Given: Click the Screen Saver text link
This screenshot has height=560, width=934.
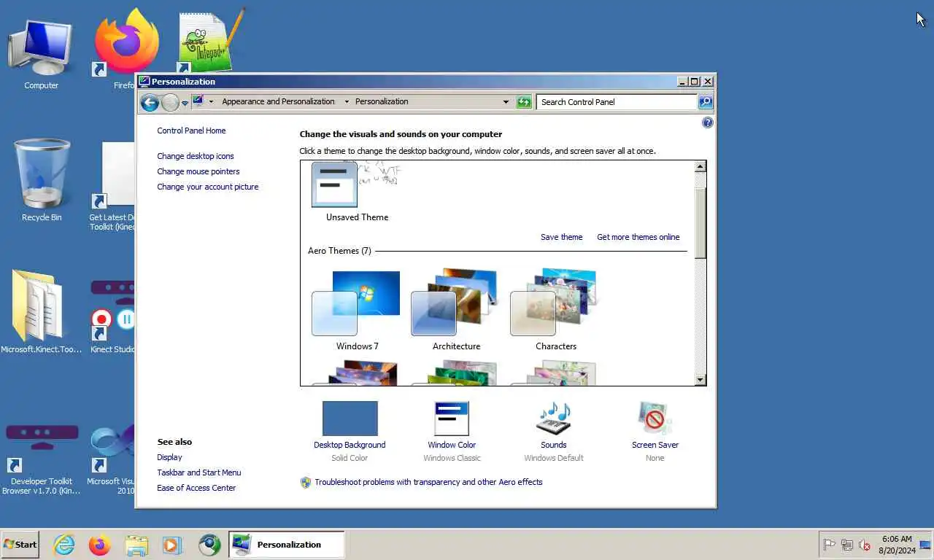Looking at the screenshot, I should pyautogui.click(x=655, y=445).
